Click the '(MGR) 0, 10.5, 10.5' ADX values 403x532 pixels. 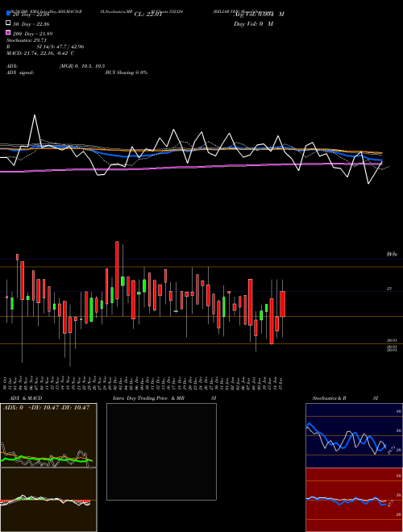click(81, 66)
